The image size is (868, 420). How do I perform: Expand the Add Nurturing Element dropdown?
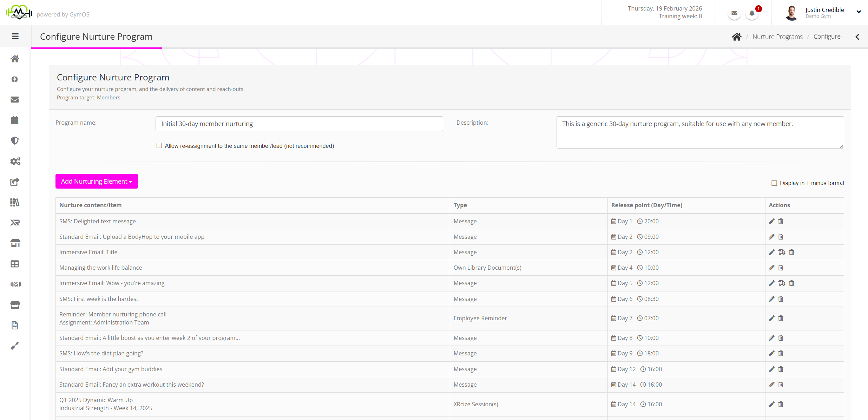tap(97, 181)
